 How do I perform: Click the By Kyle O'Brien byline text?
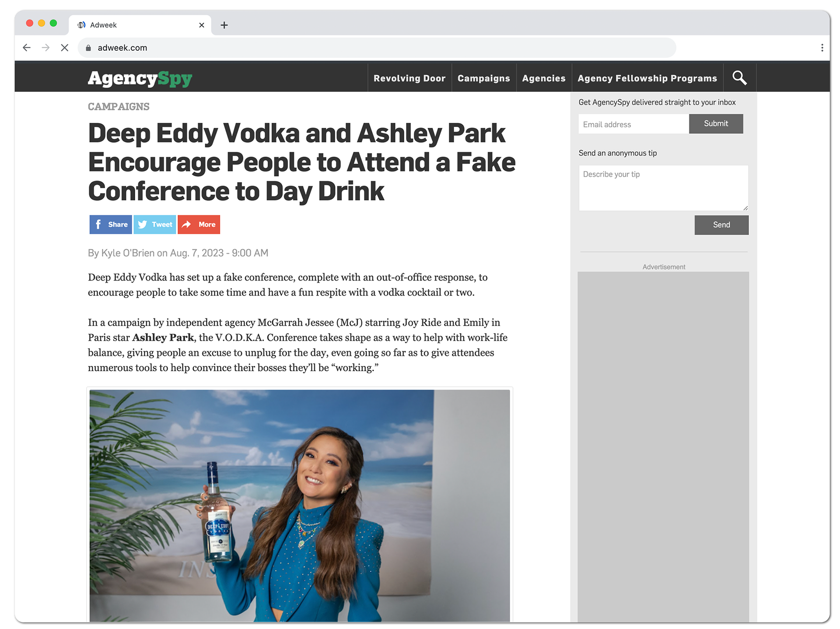[178, 253]
